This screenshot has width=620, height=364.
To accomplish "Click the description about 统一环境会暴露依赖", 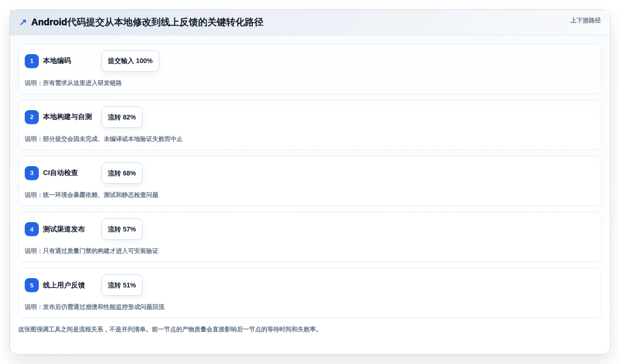I will pyautogui.click(x=92, y=195).
